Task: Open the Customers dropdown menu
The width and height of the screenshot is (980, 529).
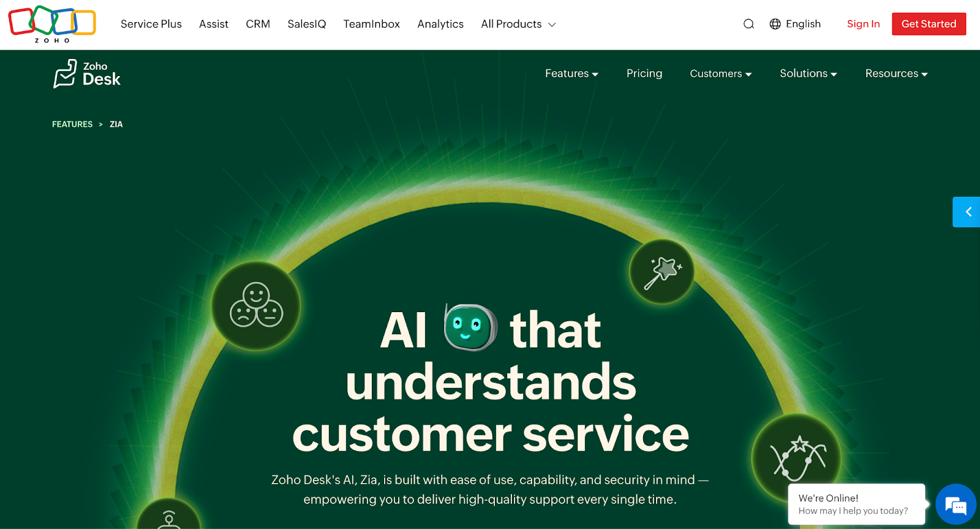Action: click(720, 74)
